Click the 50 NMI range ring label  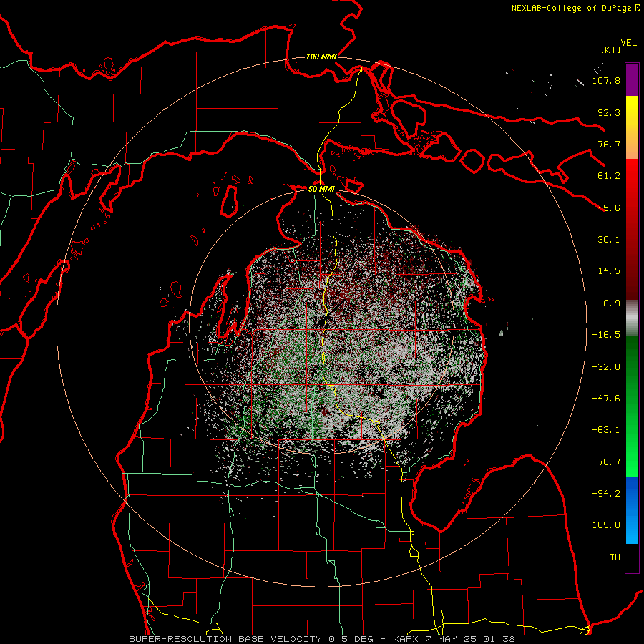(321, 190)
